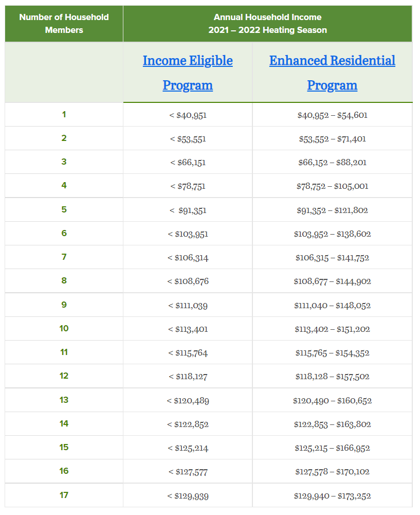
Task: Click the $113,402 – $151,202 range cell
Action: pyautogui.click(x=332, y=329)
